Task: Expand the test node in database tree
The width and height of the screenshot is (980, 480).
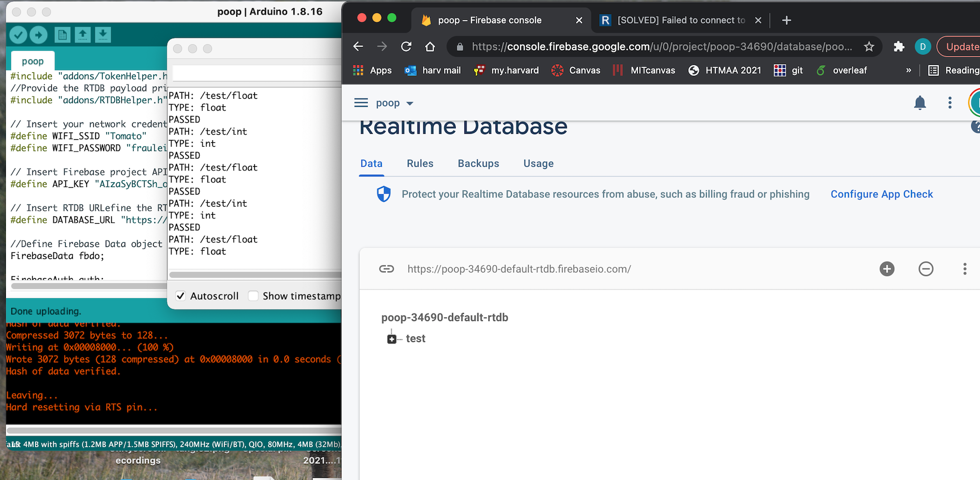Action: pyautogui.click(x=392, y=339)
